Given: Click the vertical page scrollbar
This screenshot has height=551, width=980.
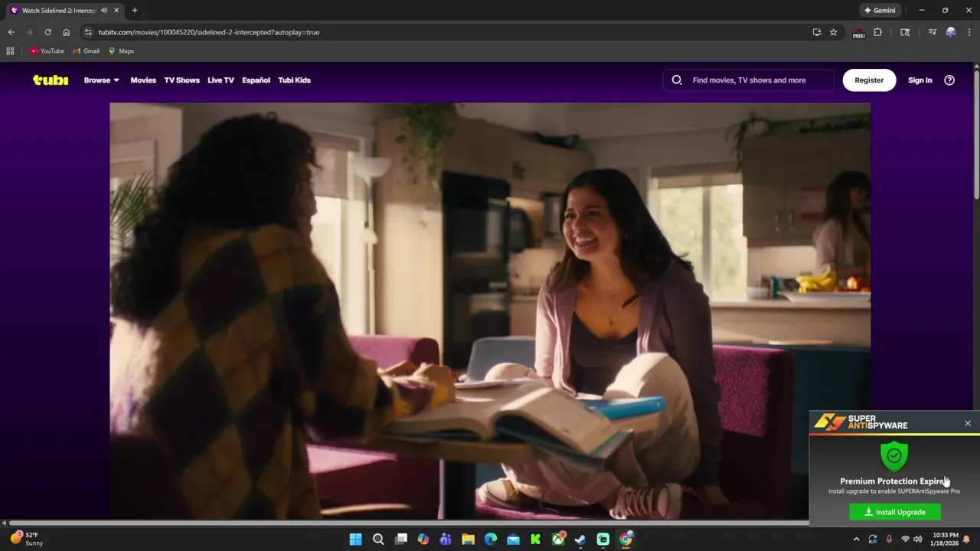Looking at the screenshot, I should 976,134.
